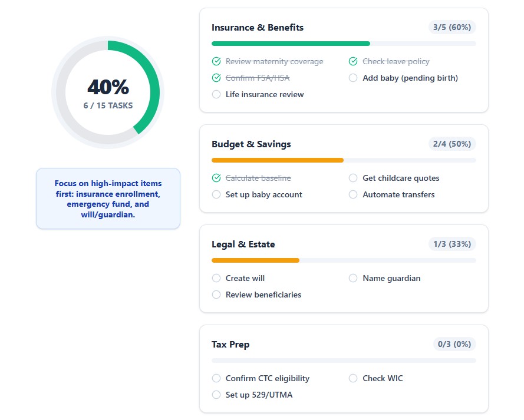Uncheck Confirm FSA/HSA green check icon
The image size is (524, 420).
[216, 78]
